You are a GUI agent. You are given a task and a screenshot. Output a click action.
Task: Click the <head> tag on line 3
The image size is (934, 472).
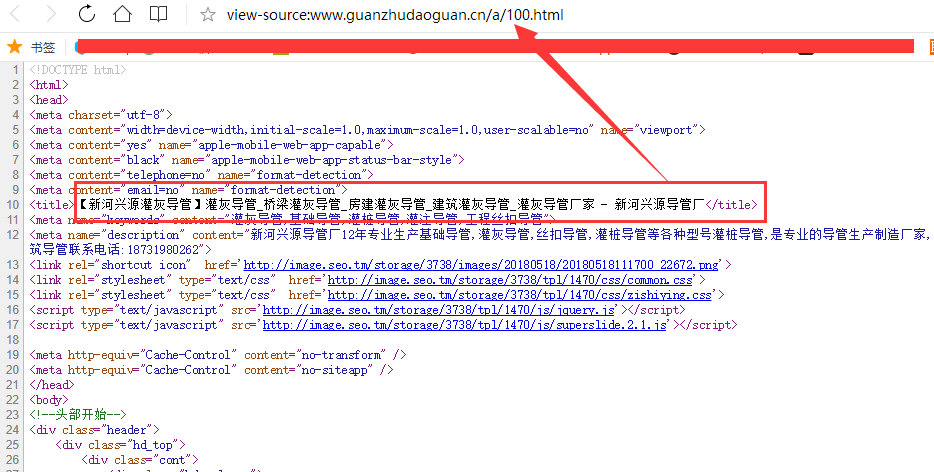(49, 100)
